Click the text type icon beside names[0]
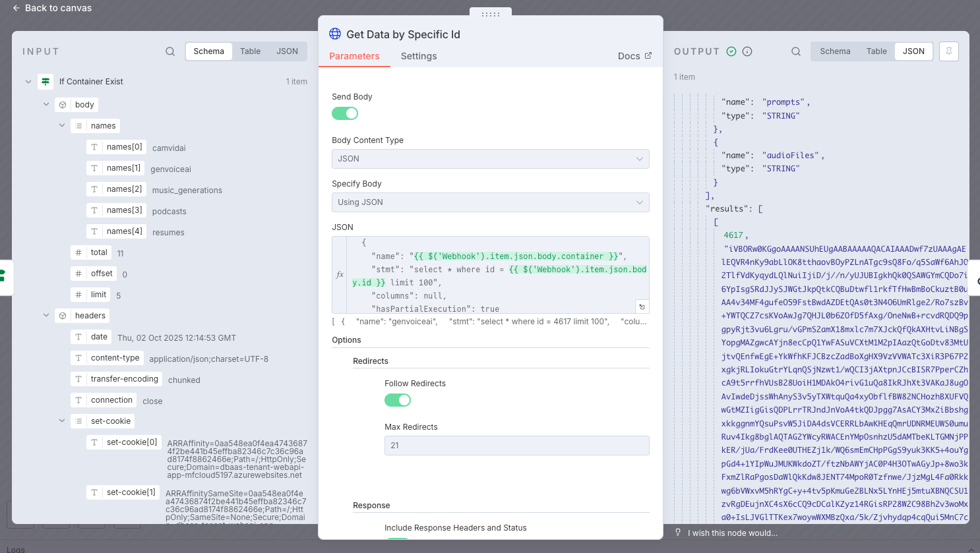 point(94,147)
